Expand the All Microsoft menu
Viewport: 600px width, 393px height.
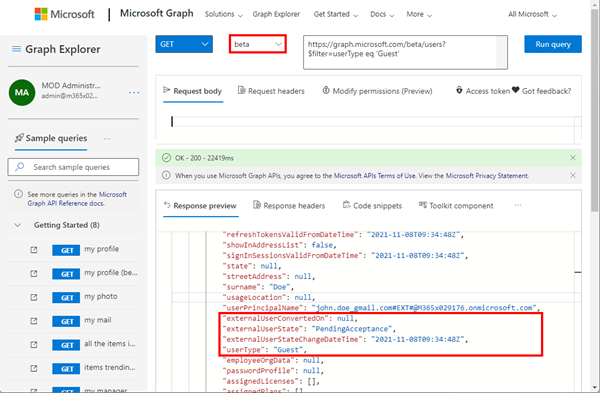pyautogui.click(x=532, y=14)
